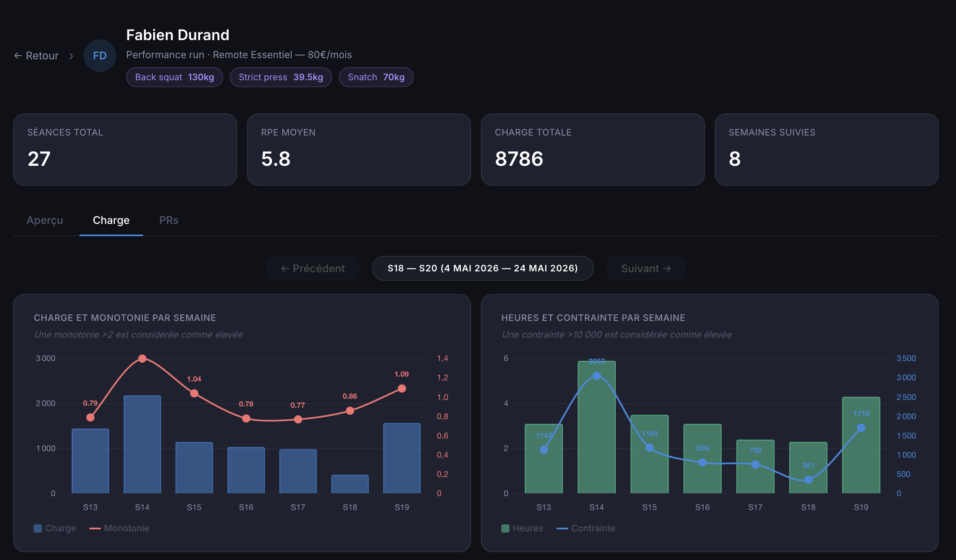Go to the previous period with Précédent
Image resolution: width=956 pixels, height=560 pixels.
(x=313, y=269)
